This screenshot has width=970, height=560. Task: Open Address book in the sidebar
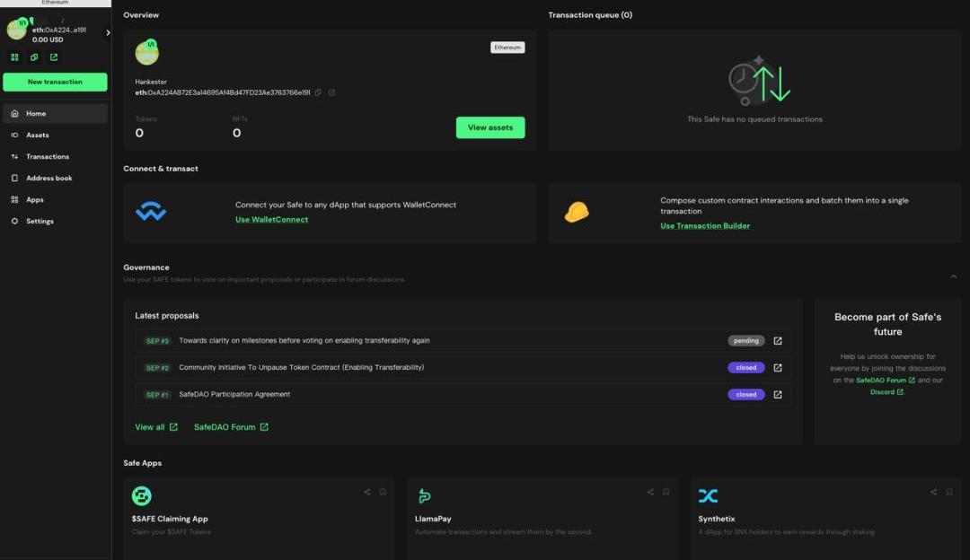click(55, 178)
